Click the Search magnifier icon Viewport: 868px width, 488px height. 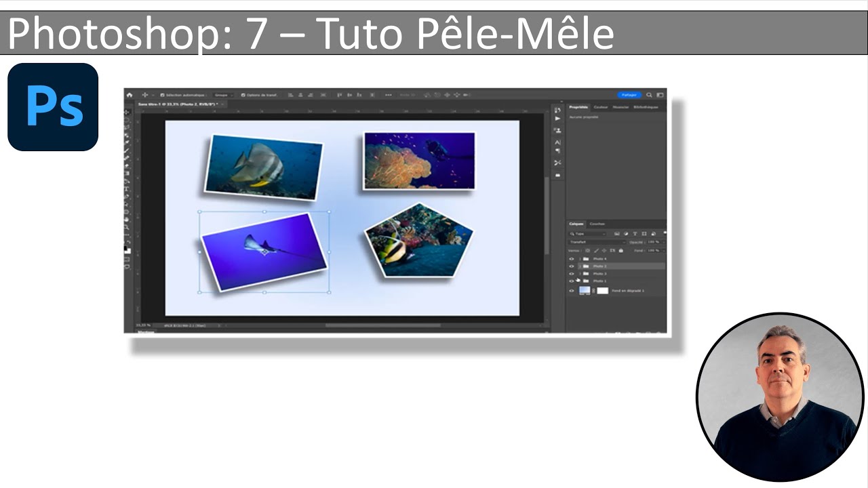point(649,95)
